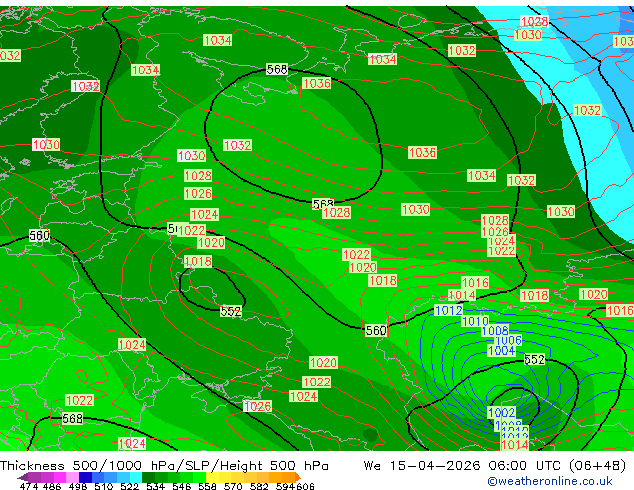Select the blue 1008 pressure label
Image resolution: width=634 pixels, height=490 pixels.
(495, 331)
